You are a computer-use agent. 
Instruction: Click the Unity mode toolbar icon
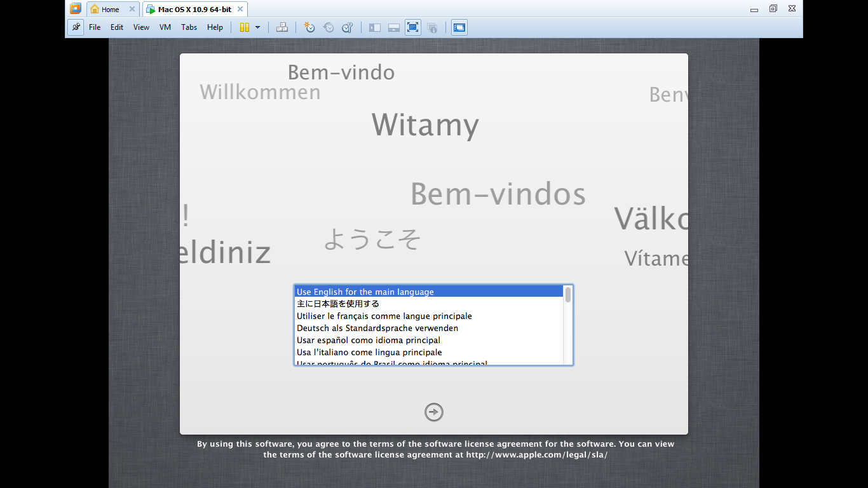pyautogui.click(x=432, y=27)
